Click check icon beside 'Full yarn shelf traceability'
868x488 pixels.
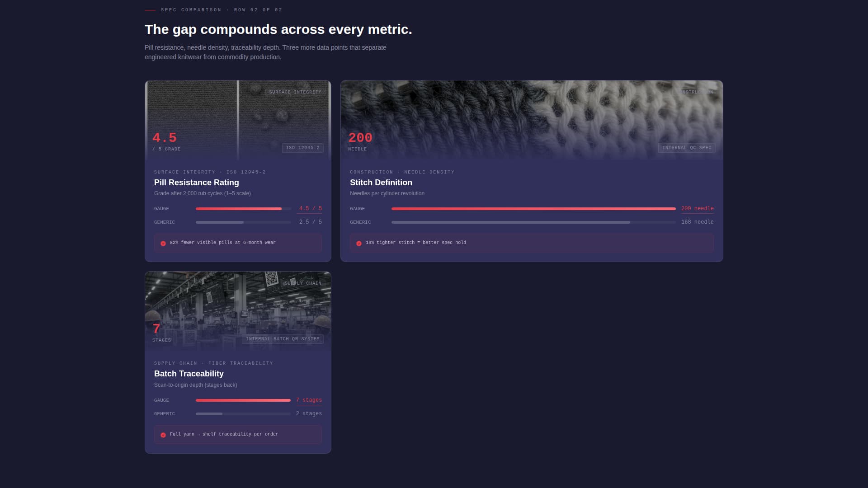coord(163,435)
